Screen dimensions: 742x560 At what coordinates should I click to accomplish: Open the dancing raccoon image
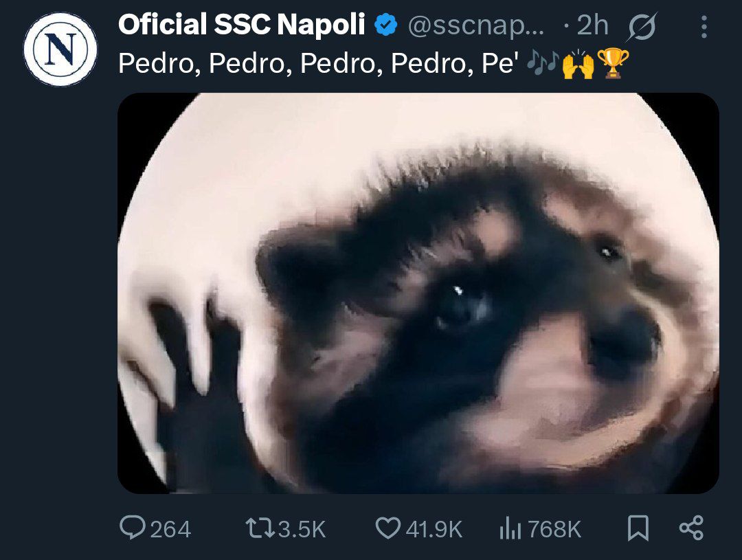click(x=418, y=293)
